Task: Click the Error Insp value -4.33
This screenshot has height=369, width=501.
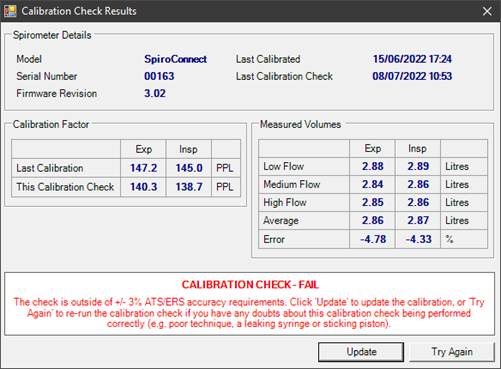Action: pos(418,239)
